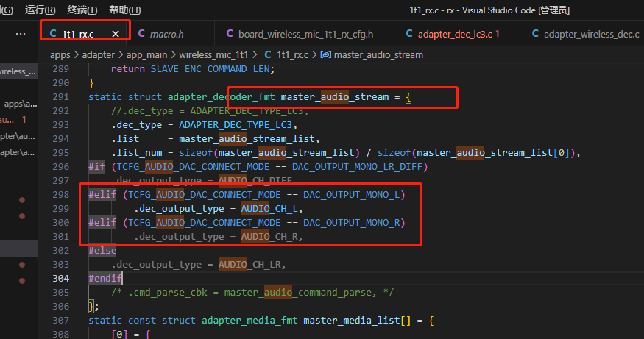Open the 终端(T) menu
The image size is (644, 339).
point(82,10)
